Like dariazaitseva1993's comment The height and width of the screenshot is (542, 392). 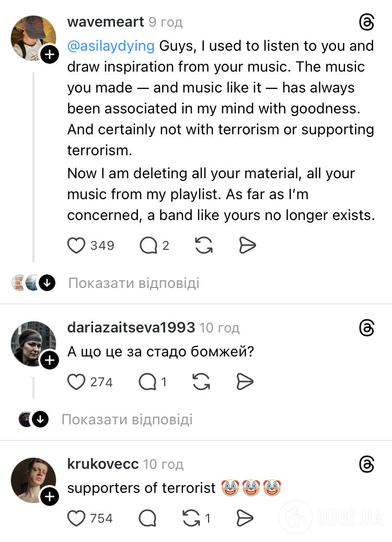[77, 382]
